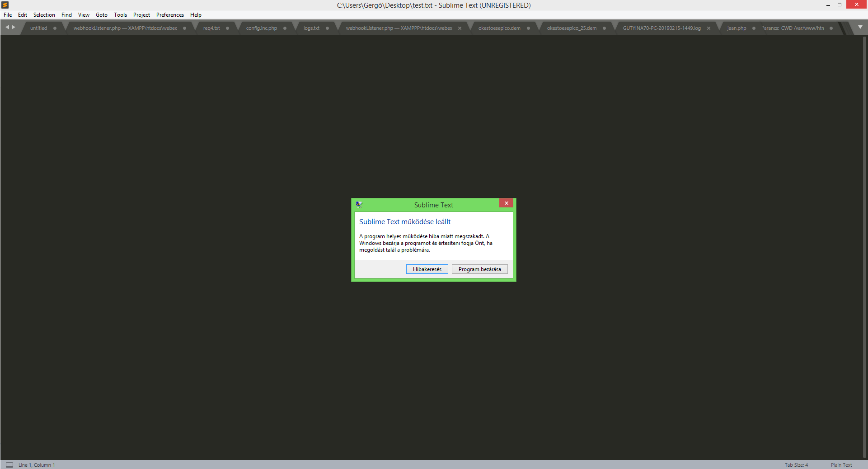
Task: Open the File menu
Action: [x=8, y=15]
